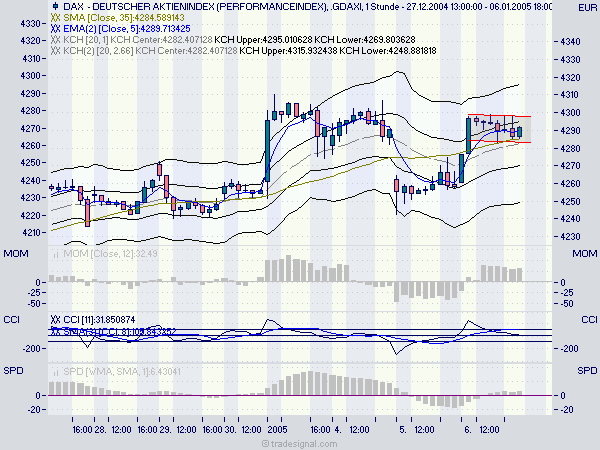Click the 4220 price axis label

pos(31,215)
